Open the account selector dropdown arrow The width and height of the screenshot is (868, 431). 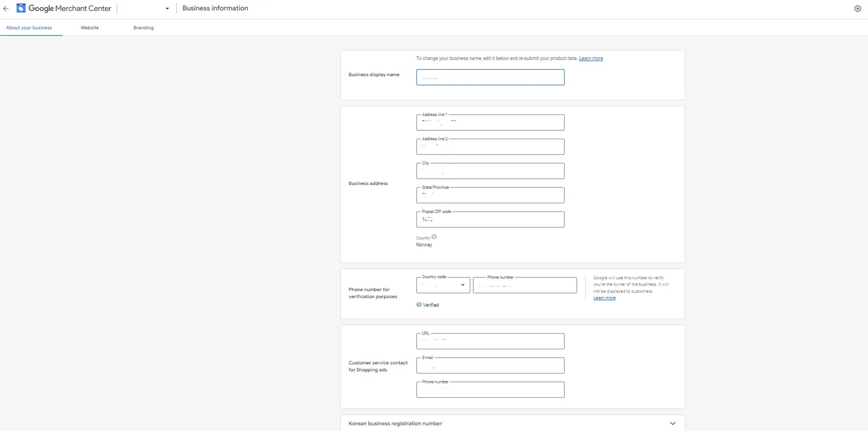click(167, 9)
